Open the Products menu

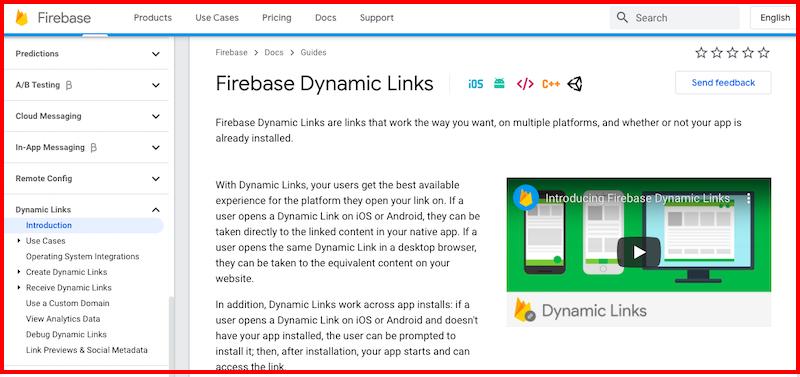click(x=153, y=17)
